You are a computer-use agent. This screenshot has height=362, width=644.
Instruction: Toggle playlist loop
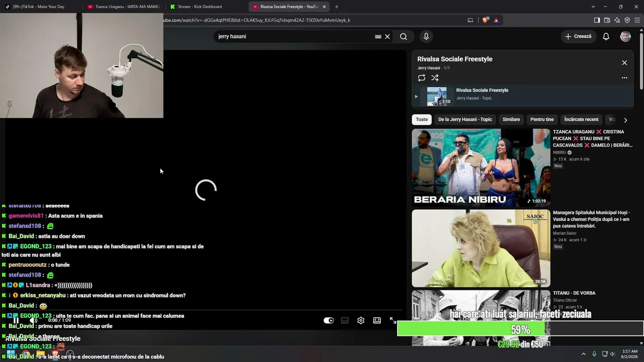pyautogui.click(x=422, y=78)
